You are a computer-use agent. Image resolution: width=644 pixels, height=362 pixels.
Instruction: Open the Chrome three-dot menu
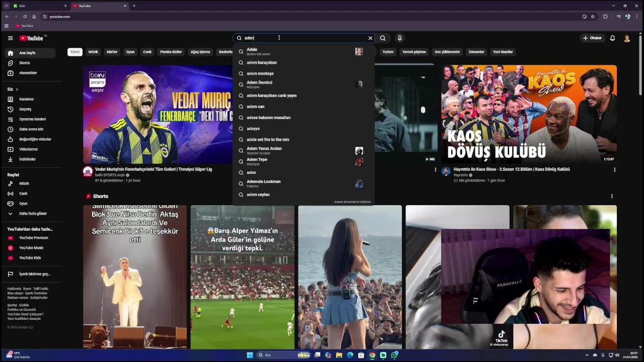pos(636,17)
